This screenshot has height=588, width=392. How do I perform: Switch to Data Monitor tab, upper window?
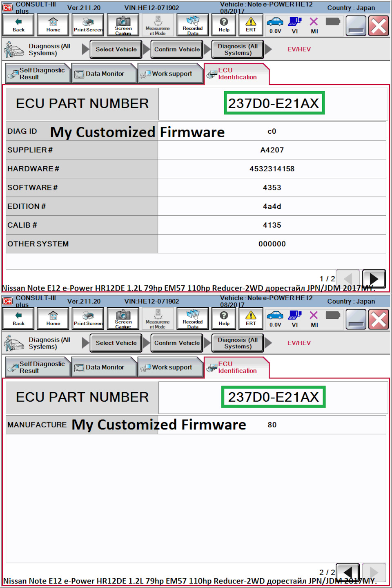(104, 74)
